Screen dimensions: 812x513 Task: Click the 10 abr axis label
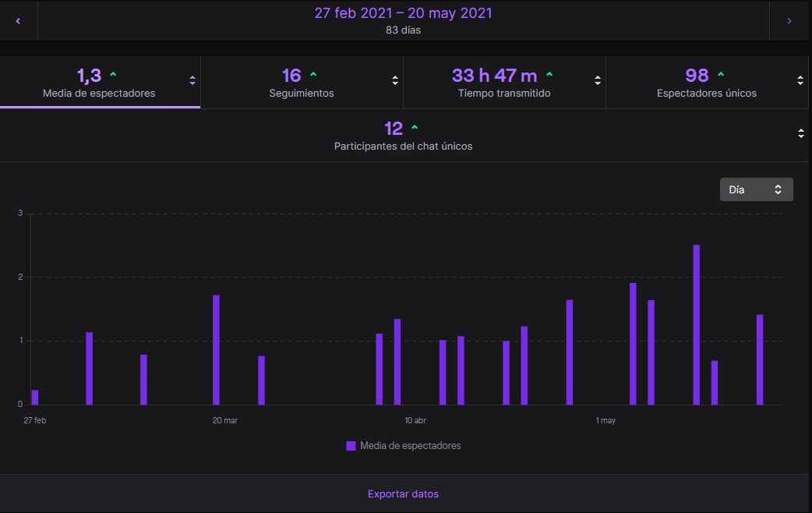click(415, 420)
